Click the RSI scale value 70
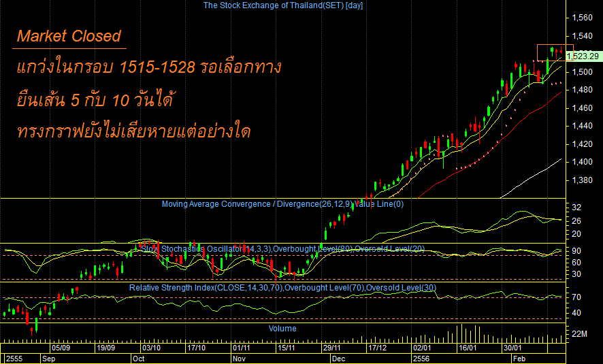The width and height of the screenshot is (603, 364). (x=576, y=297)
